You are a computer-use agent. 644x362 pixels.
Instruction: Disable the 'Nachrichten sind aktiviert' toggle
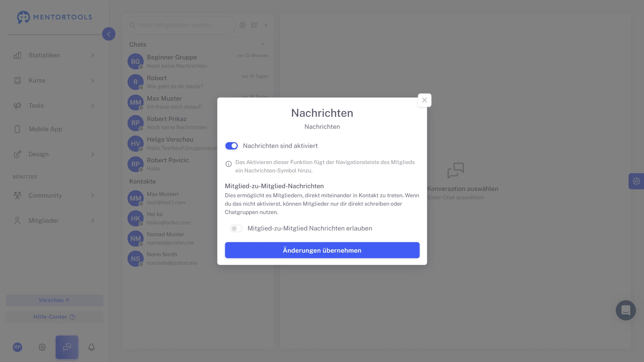pos(232,146)
